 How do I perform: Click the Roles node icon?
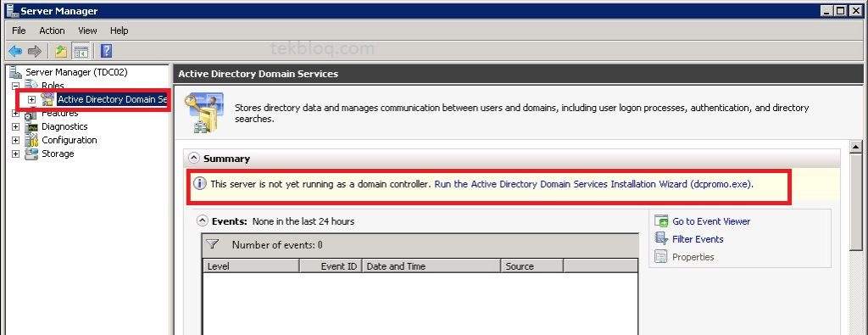pos(31,86)
